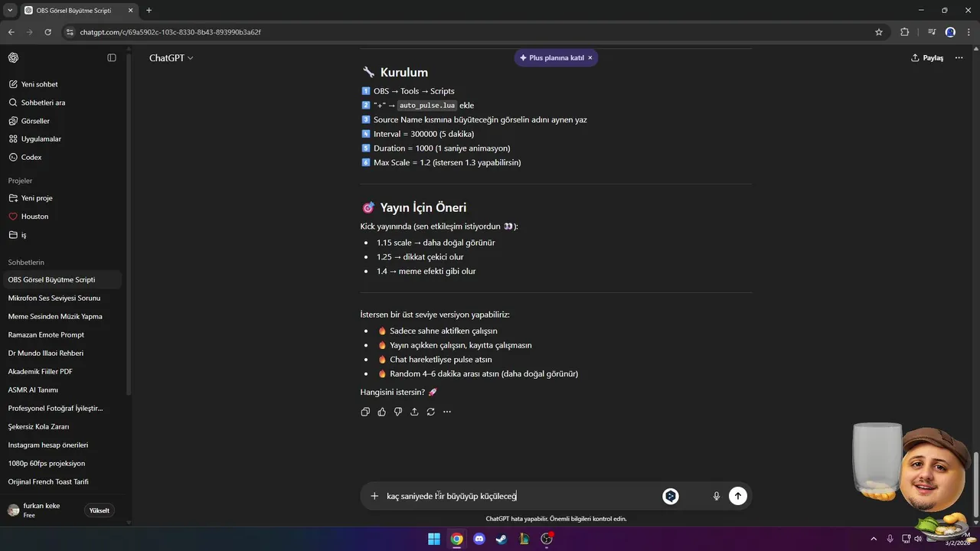Click the Yükselt upgrade button
Screen dimensions: 980x551
(99, 510)
